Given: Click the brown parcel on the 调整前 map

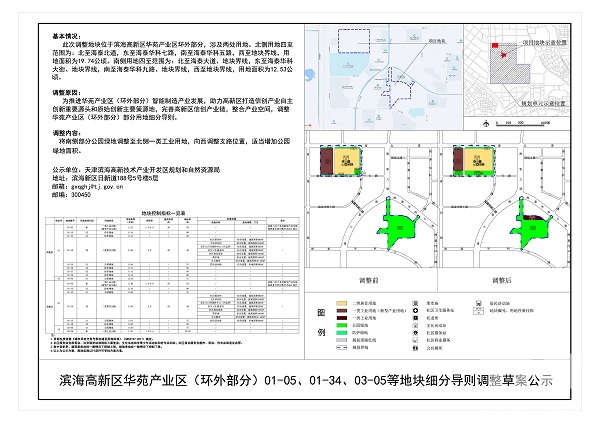Looking at the screenshot, I should pyautogui.click(x=326, y=161).
